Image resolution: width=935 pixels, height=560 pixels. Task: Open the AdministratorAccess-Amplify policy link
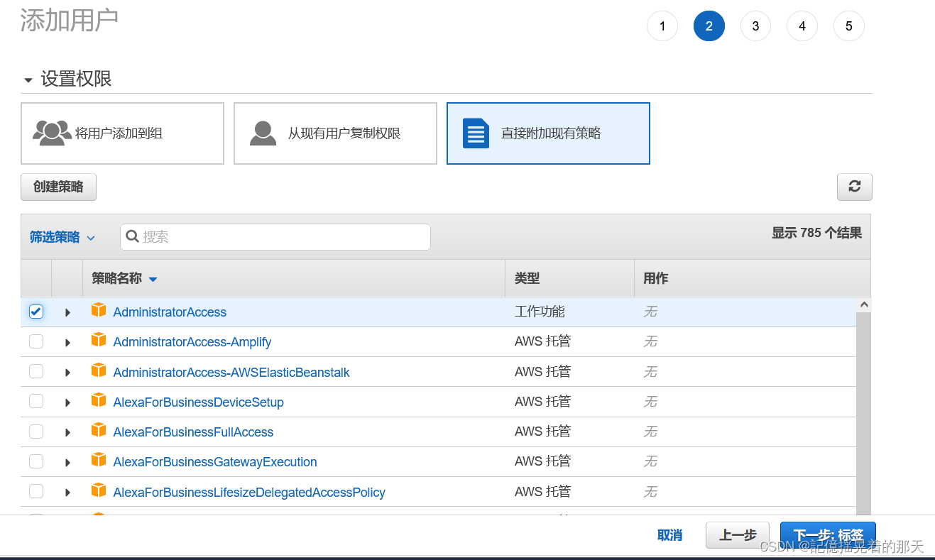coord(192,342)
